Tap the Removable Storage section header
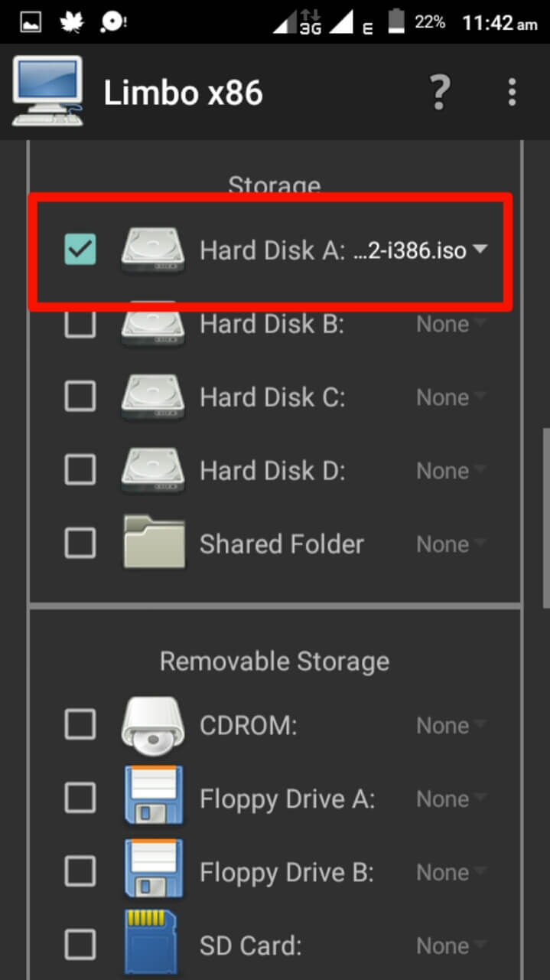The image size is (550, 980). click(x=275, y=661)
